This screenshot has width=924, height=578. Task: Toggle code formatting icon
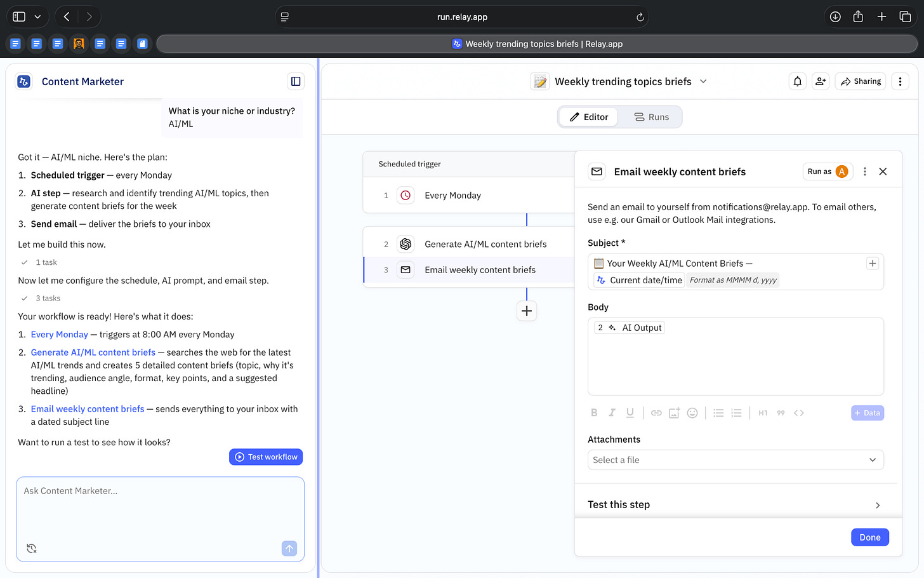point(799,413)
